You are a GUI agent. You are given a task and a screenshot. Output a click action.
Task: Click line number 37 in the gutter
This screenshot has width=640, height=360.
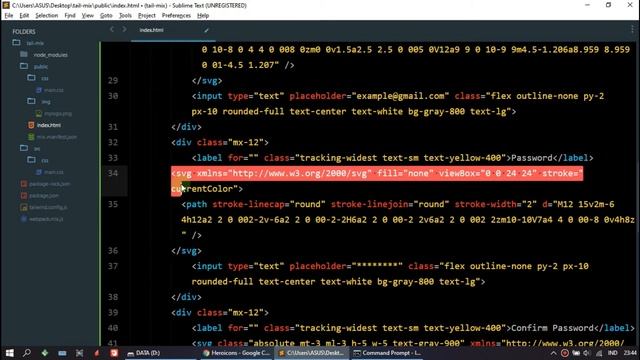113,266
